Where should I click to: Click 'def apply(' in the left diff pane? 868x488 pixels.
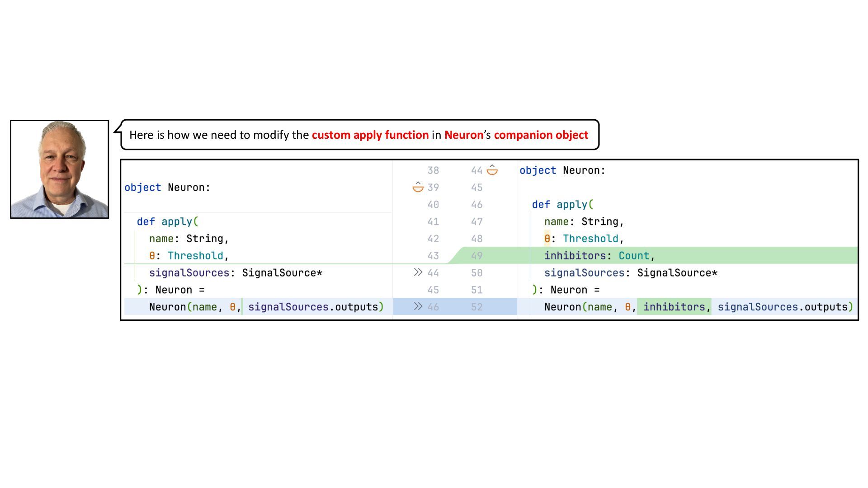pos(167,221)
